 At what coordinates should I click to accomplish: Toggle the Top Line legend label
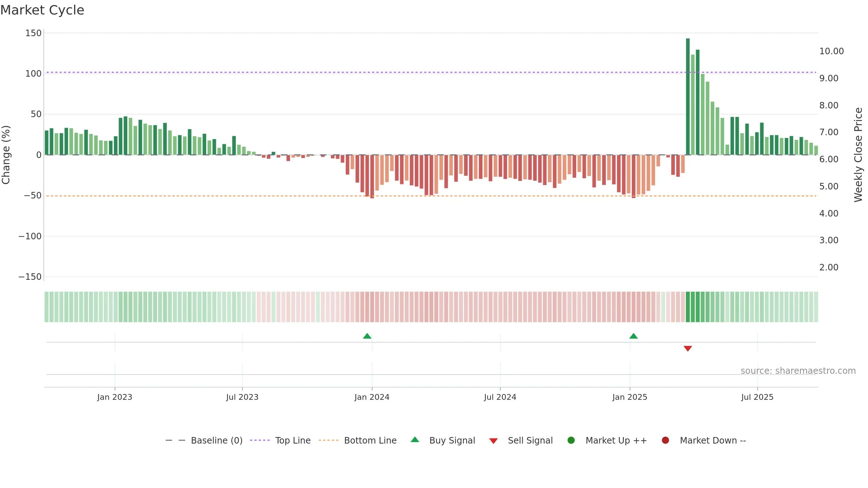coord(293,441)
